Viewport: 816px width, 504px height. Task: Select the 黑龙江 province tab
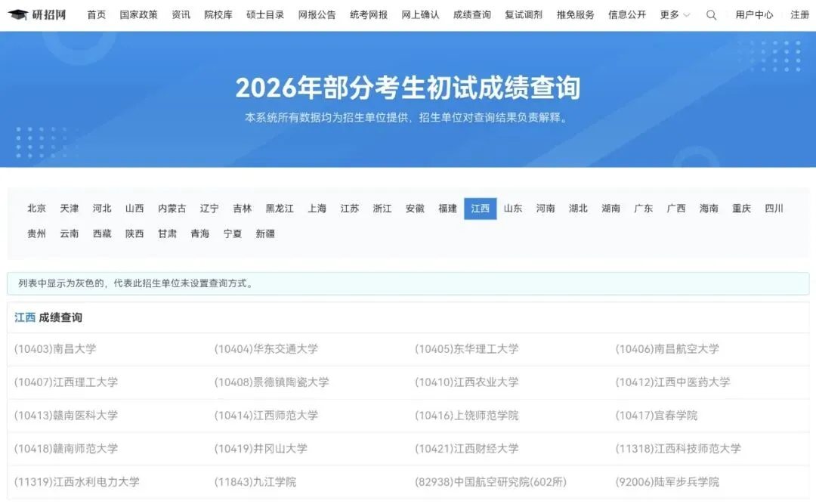[280, 209]
